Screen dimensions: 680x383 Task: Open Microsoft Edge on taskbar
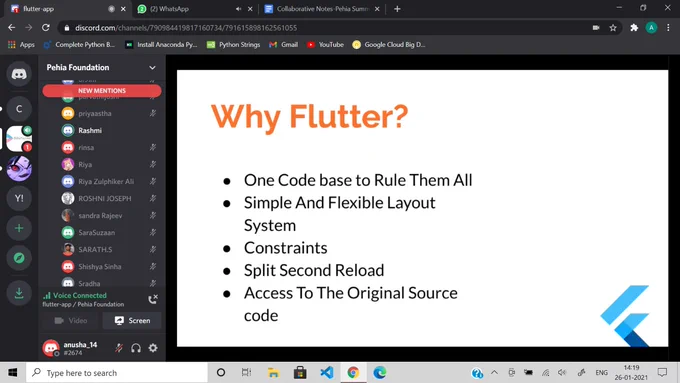[380, 373]
